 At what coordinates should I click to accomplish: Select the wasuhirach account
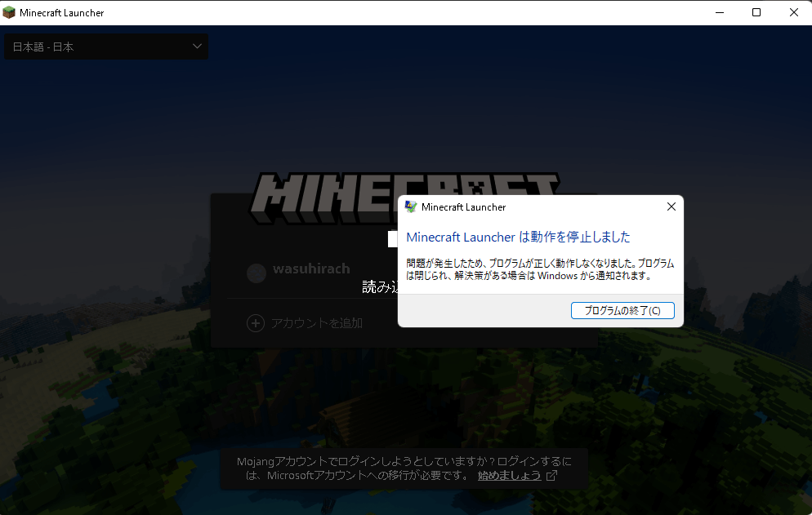point(310,269)
